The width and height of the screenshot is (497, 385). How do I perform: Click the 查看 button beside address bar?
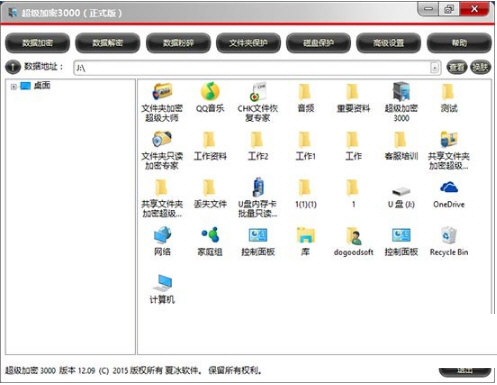coord(456,68)
